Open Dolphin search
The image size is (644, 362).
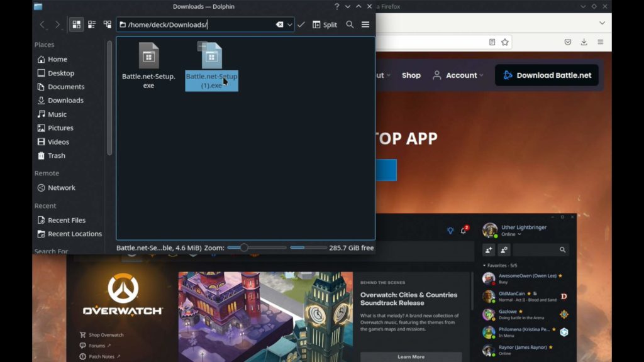pos(350,25)
